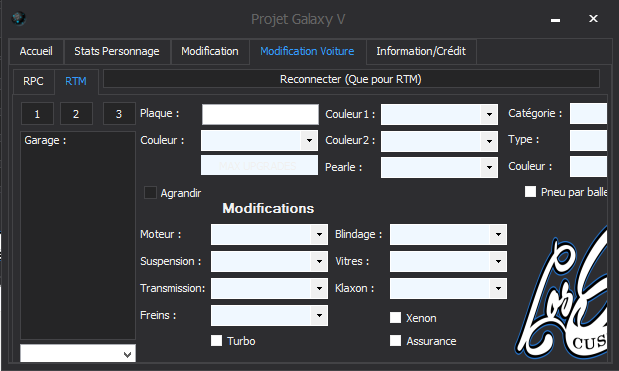The height and width of the screenshot is (371, 619).
Task: Click the MAX UPGRADES button
Action: pyautogui.click(x=259, y=165)
